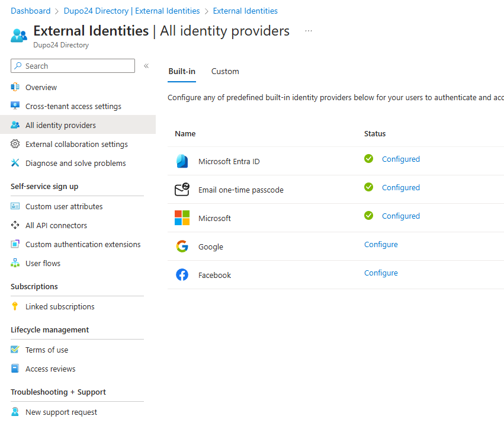Click the Status column header

click(x=375, y=133)
